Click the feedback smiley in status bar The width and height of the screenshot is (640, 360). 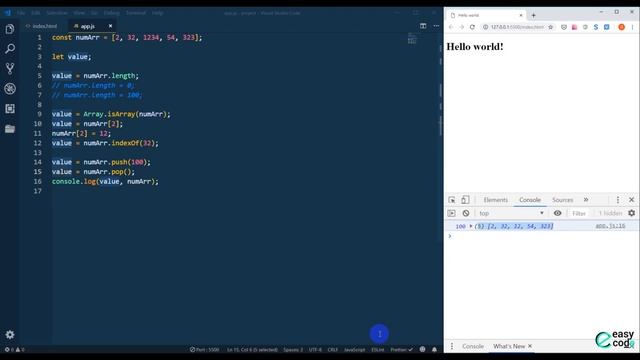click(x=422, y=349)
